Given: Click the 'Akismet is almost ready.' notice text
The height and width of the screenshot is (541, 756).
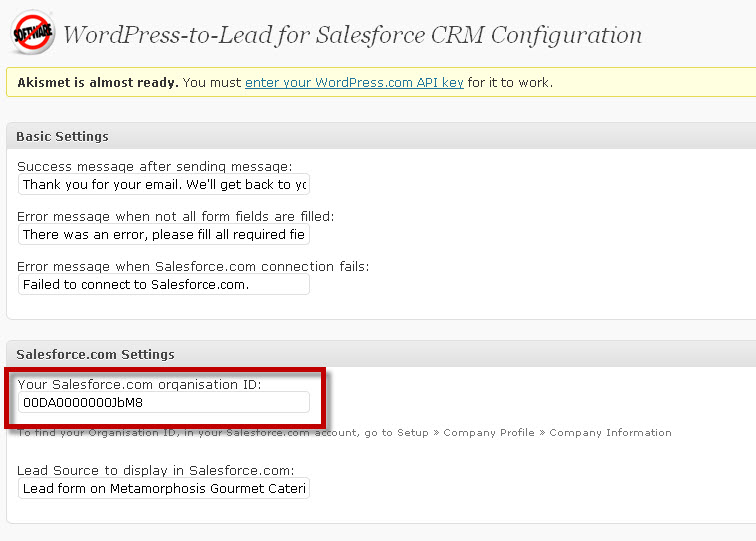Looking at the screenshot, I should 98,82.
